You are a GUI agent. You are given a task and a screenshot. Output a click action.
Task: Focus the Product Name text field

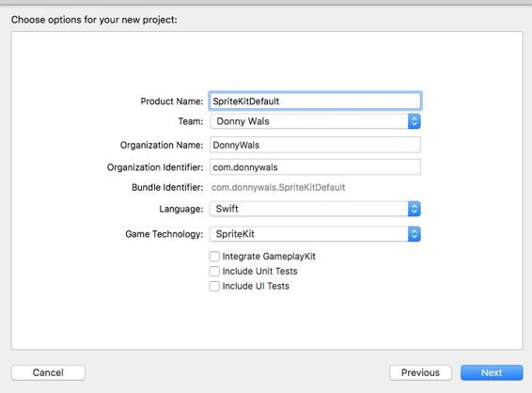(315, 101)
